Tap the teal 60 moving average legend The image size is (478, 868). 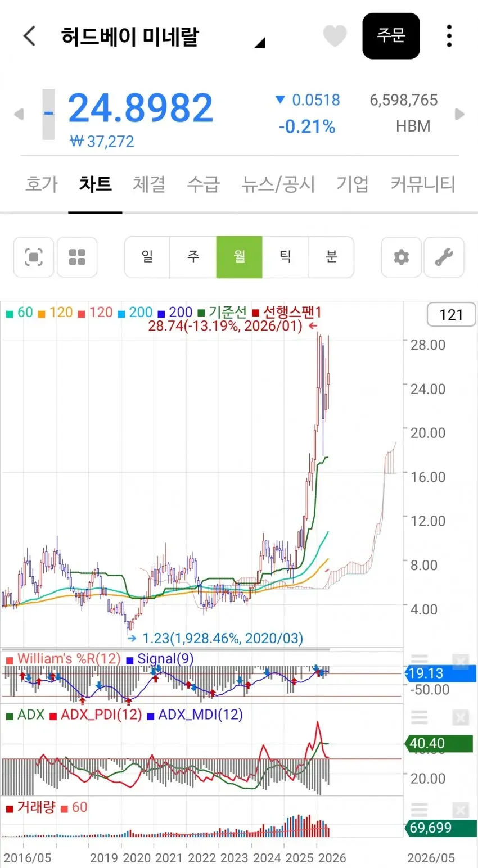point(20,313)
